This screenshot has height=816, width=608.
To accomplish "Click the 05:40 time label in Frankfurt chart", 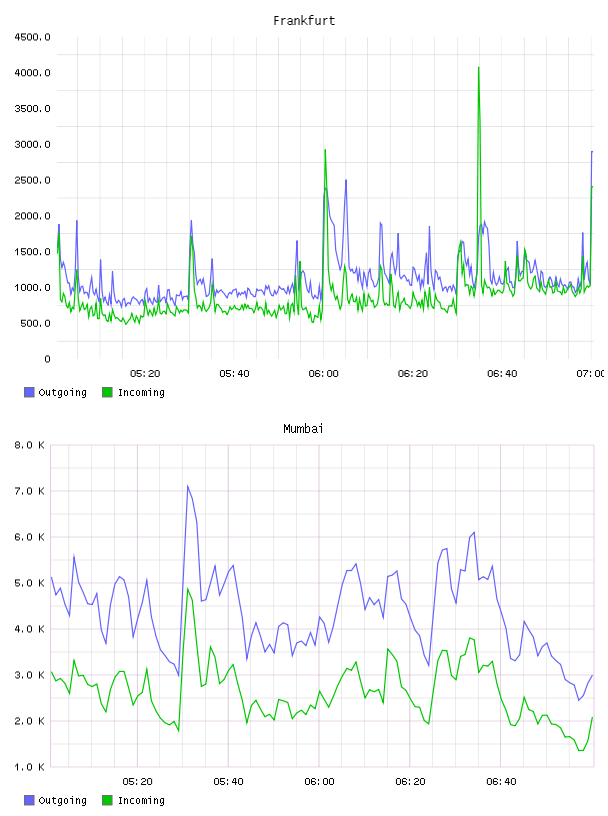I will 234,374.
